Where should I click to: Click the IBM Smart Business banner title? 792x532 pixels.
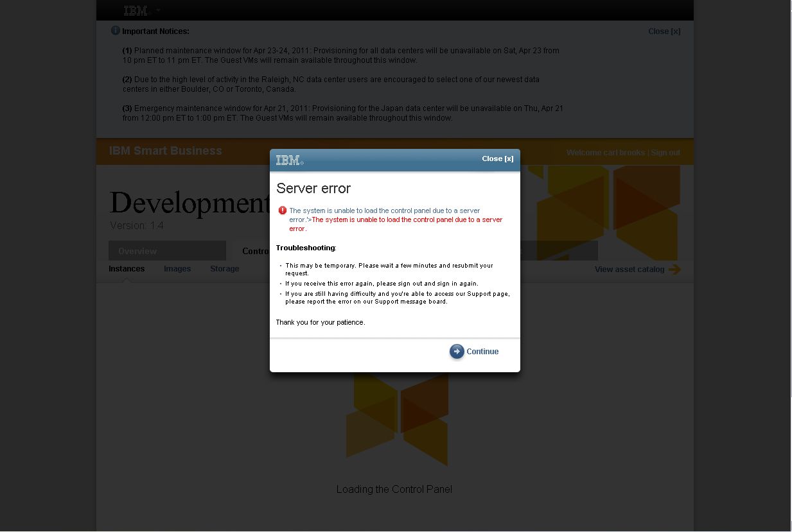click(166, 151)
